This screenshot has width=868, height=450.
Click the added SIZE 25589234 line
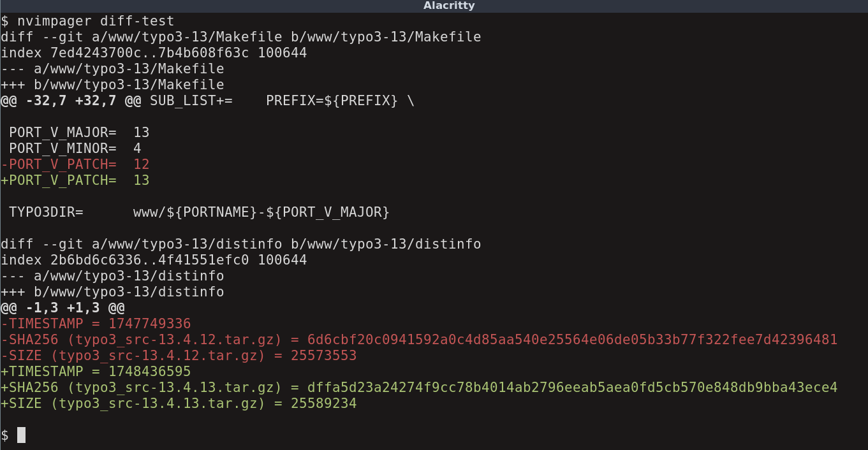point(179,403)
